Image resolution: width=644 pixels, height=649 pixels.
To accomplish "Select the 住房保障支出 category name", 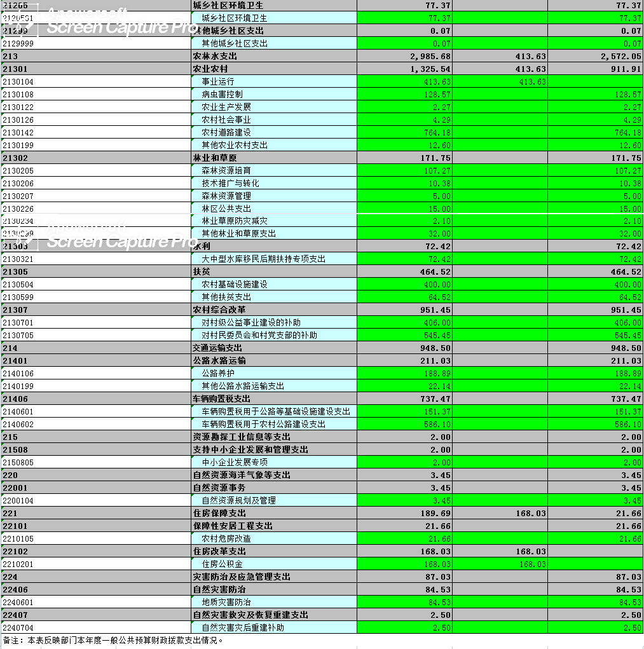I will click(274, 513).
